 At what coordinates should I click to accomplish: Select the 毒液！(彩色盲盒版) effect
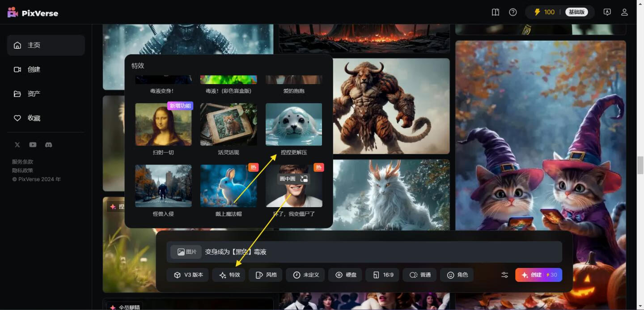[x=229, y=85]
